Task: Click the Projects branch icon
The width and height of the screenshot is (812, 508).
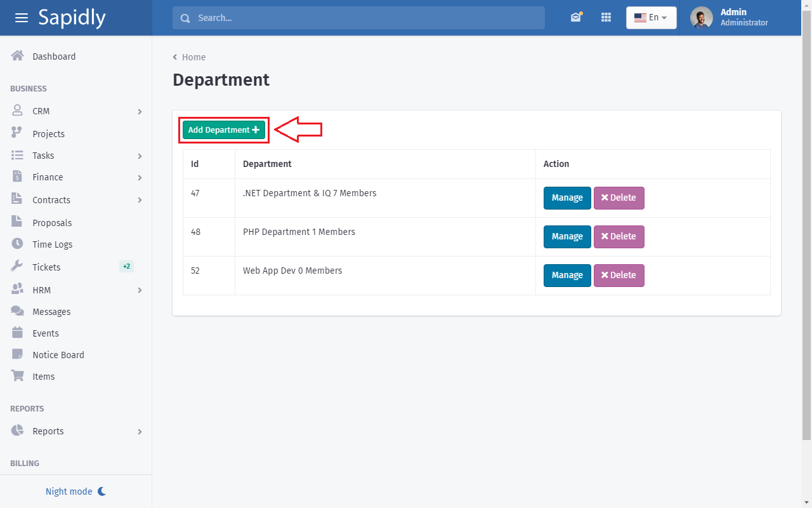Action: click(17, 133)
